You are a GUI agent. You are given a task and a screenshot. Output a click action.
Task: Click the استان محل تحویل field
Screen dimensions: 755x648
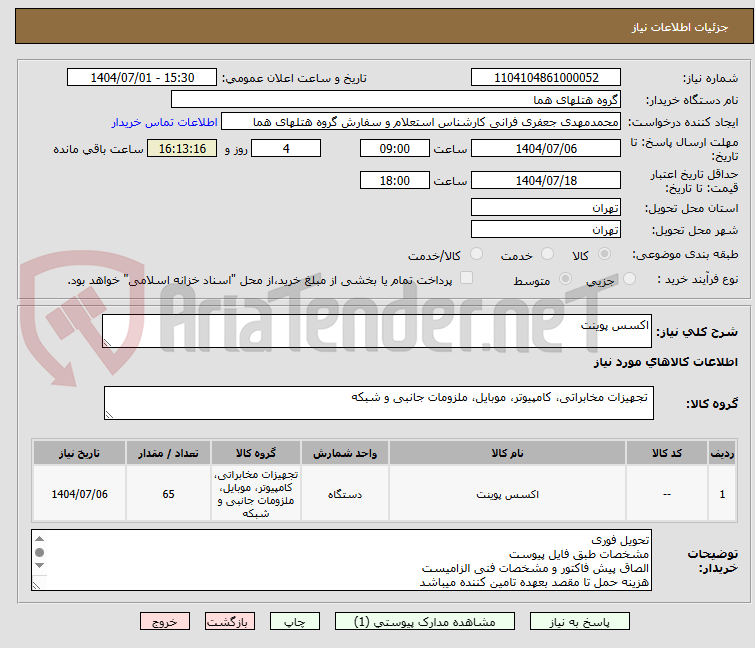point(546,207)
